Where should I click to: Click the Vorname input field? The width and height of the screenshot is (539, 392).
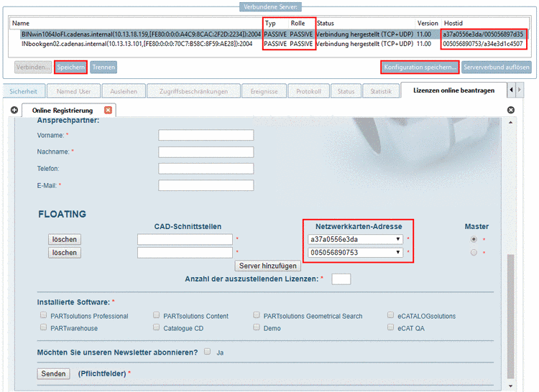click(206, 135)
